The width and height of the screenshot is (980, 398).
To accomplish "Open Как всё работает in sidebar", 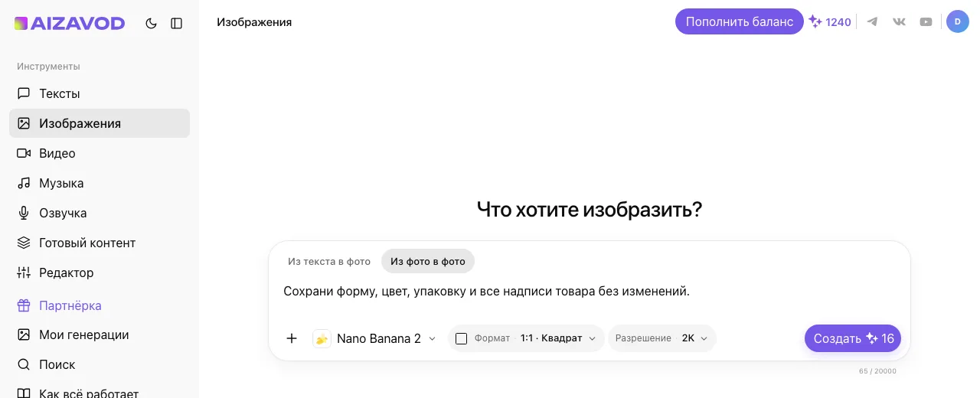I will 100,391.
